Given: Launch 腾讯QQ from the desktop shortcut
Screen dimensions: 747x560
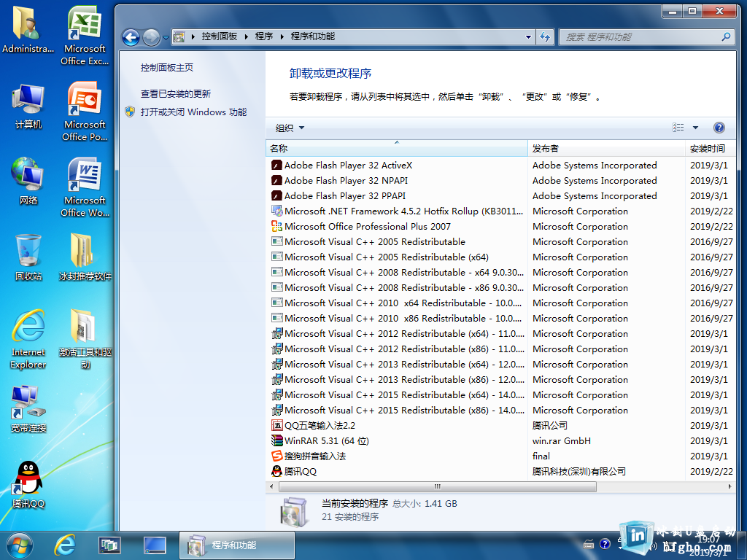Looking at the screenshot, I should [x=28, y=485].
